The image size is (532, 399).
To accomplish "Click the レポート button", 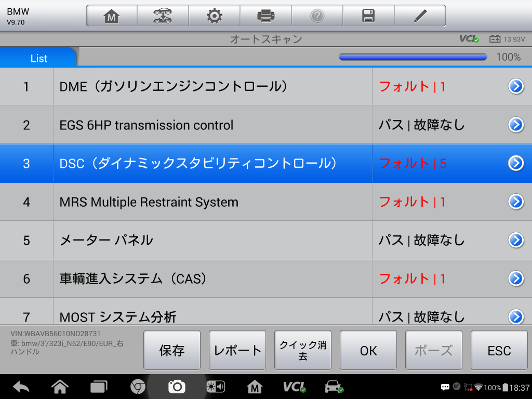I will (x=237, y=350).
